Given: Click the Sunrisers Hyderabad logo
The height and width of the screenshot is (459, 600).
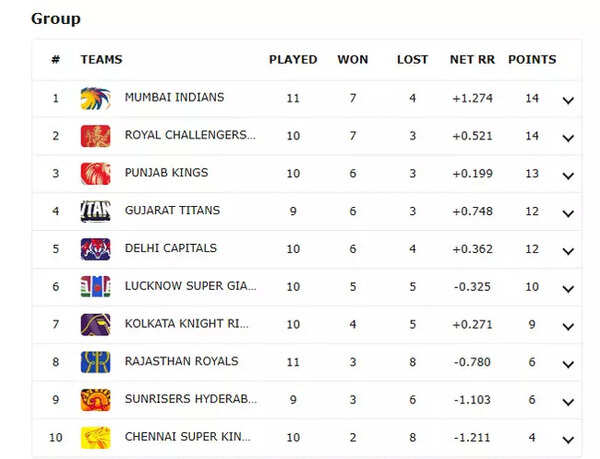Looking at the screenshot, I should (x=96, y=400).
